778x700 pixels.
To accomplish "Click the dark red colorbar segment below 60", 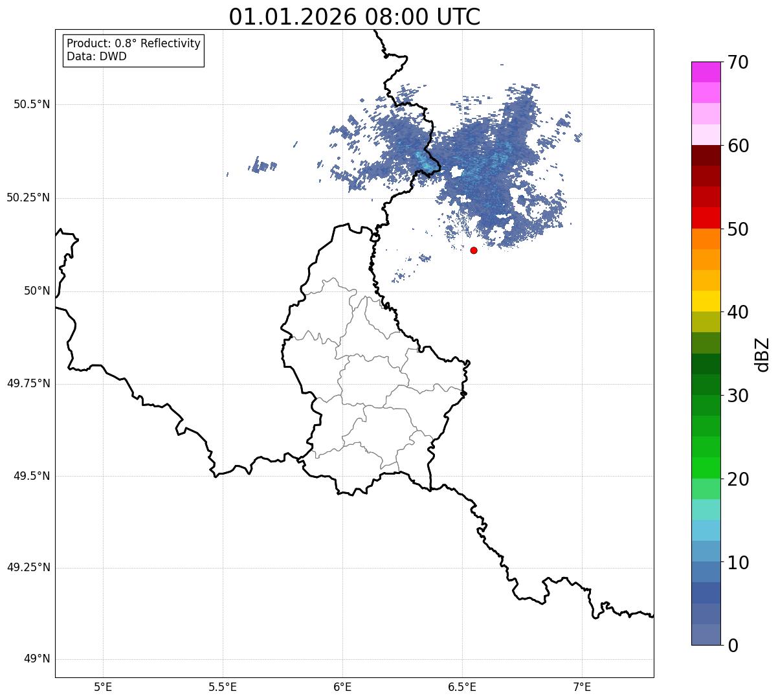I will (706, 155).
